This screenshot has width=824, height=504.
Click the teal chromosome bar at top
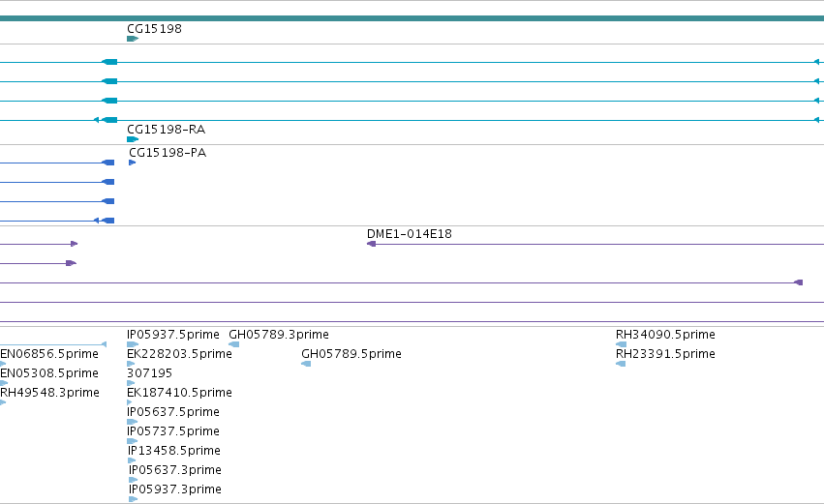[x=412, y=18]
